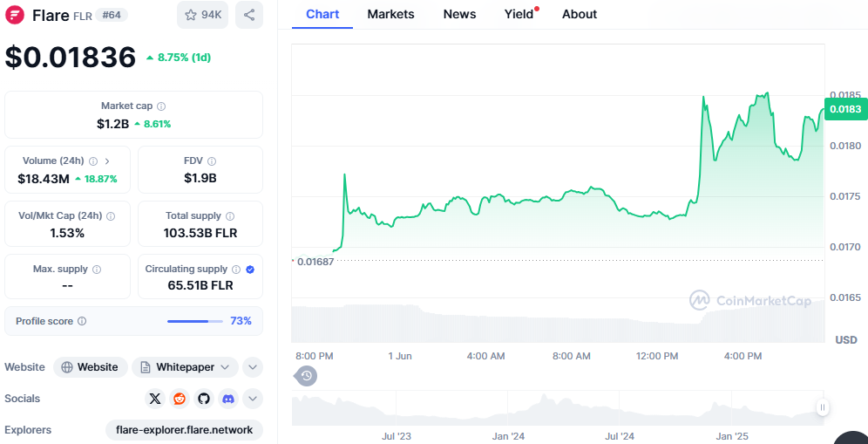Click Profile score info icon
868x444 pixels.
coord(82,321)
